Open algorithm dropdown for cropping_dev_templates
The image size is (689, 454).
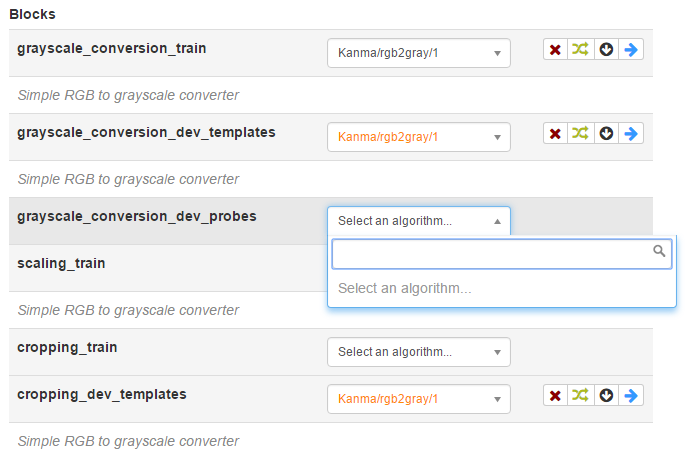click(x=419, y=399)
